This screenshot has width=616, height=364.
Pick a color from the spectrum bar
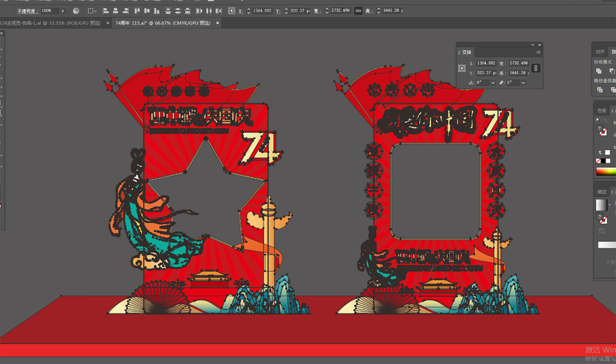click(x=606, y=172)
